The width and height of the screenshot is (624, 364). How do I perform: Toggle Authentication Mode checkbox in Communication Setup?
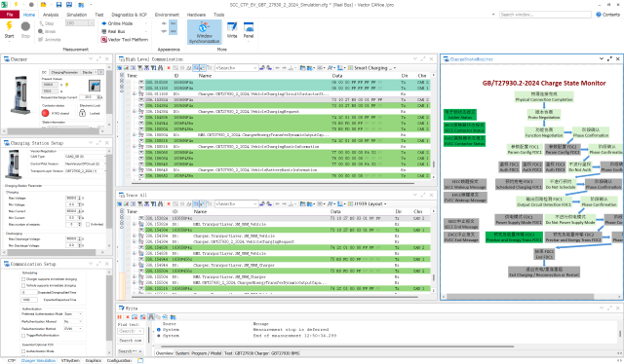(x=23, y=351)
